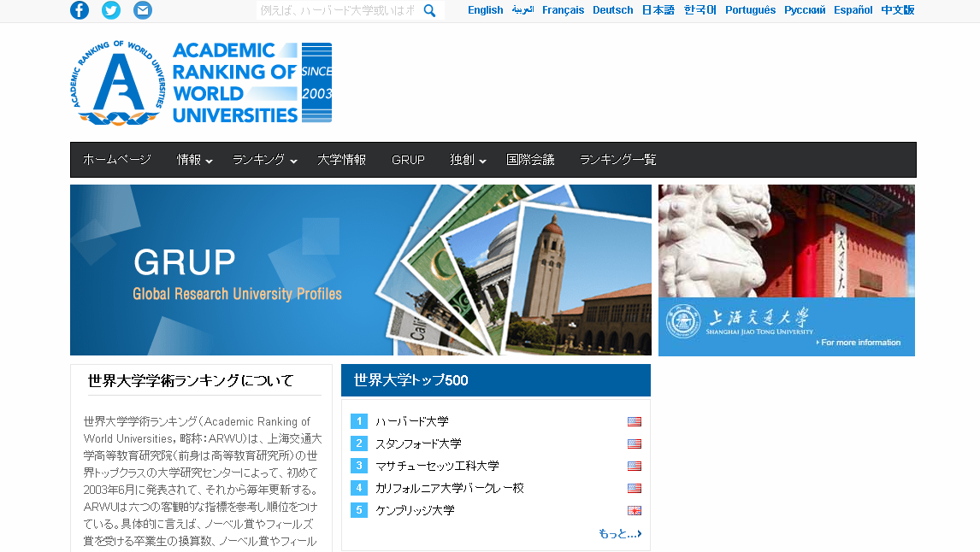Viewport: 980px width, 552px height.
Task: Expand the ランキング dropdown menu
Action: (x=264, y=160)
